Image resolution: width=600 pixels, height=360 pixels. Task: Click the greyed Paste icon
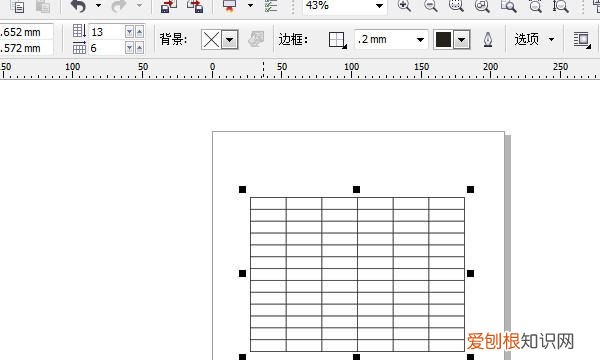pyautogui.click(x=43, y=7)
